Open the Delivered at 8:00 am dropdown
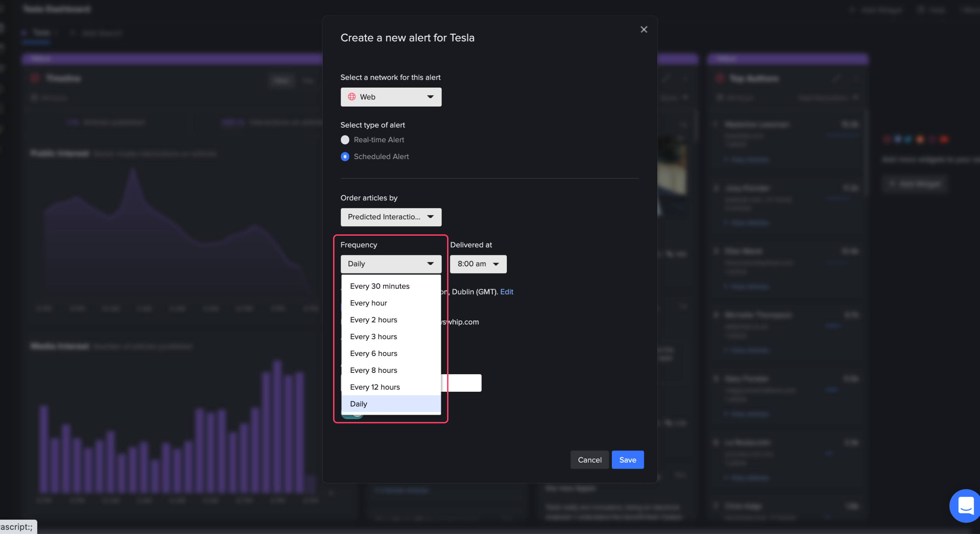This screenshot has width=980, height=534. 478,264
